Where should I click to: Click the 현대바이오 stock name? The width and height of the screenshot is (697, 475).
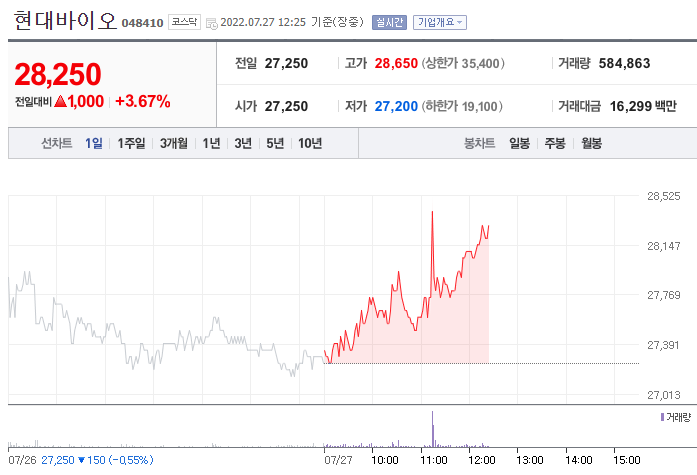(x=65, y=21)
